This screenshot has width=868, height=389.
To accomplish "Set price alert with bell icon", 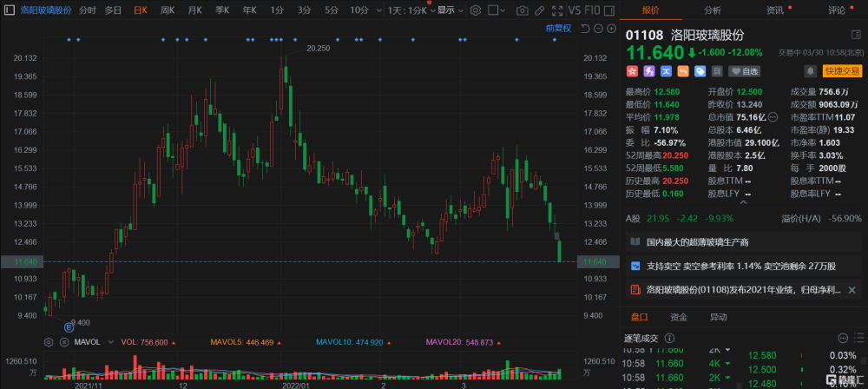I will pyautogui.click(x=810, y=71).
